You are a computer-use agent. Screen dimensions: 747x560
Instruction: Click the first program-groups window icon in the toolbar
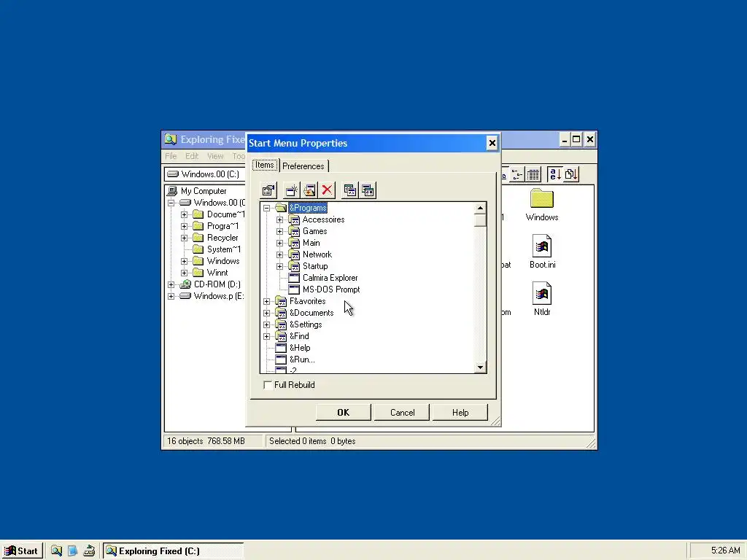349,190
